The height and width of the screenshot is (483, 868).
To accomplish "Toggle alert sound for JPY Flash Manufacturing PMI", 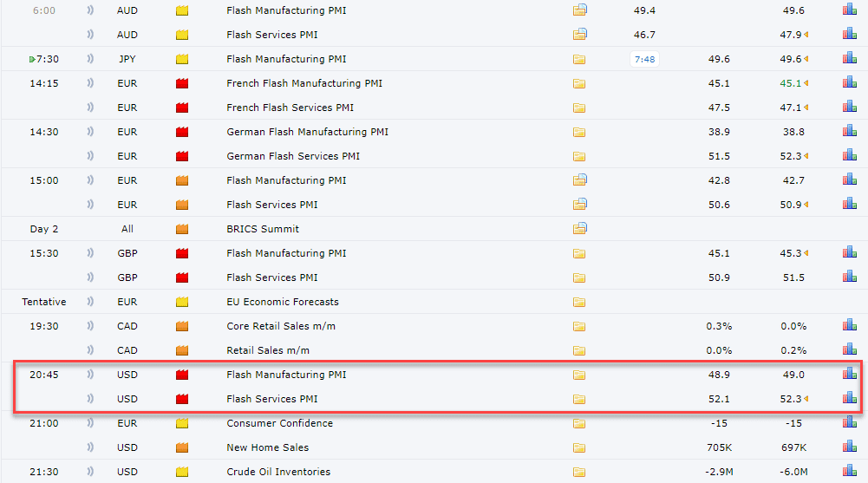I will coord(91,59).
